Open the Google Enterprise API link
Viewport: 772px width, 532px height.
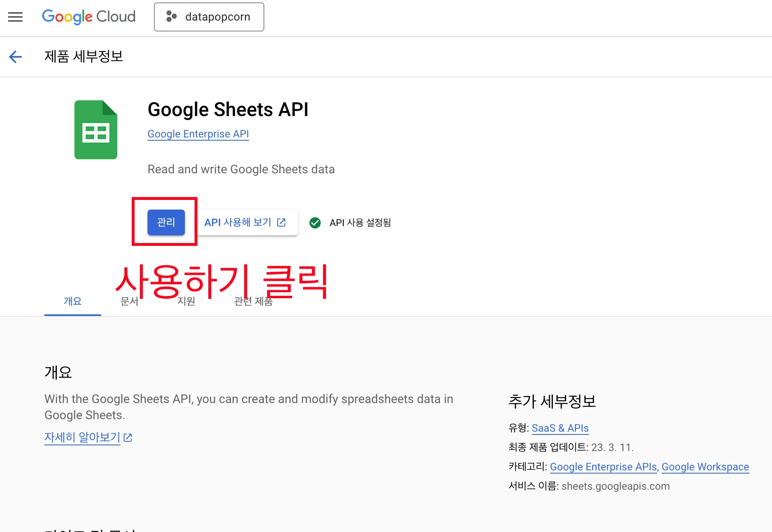(x=198, y=134)
